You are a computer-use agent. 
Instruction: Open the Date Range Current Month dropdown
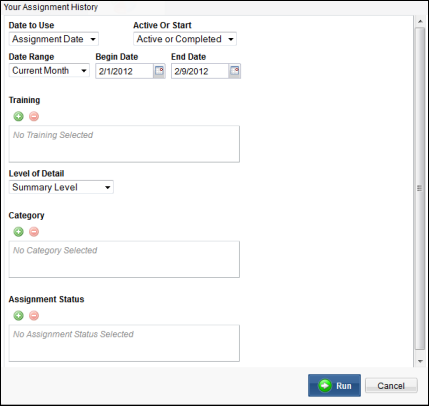coord(49,71)
